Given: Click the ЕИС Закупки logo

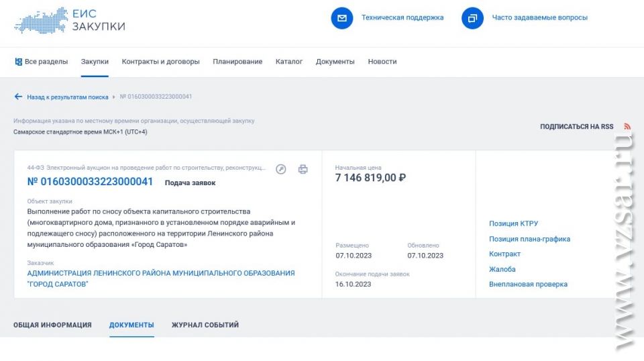Looking at the screenshot, I should [69, 19].
